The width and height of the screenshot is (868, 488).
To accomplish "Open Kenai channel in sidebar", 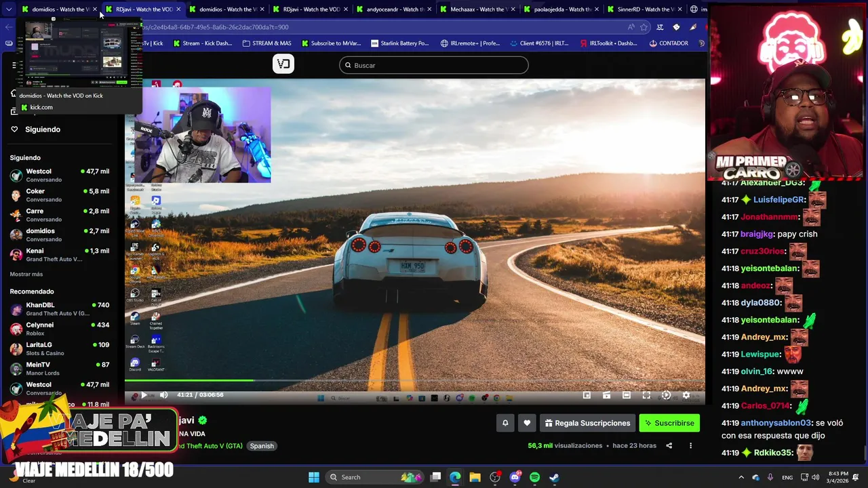I will [60, 254].
